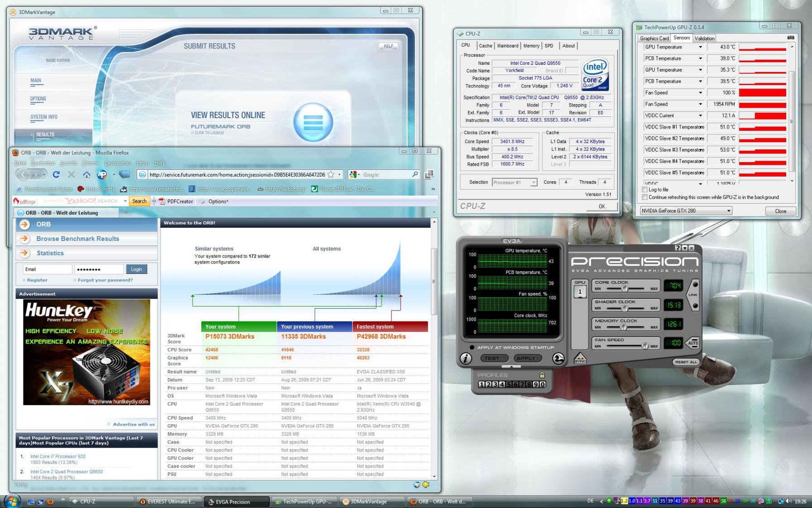Screen dimensions: 812x508
Task: Click the Firefox home button
Action: [x=86, y=175]
